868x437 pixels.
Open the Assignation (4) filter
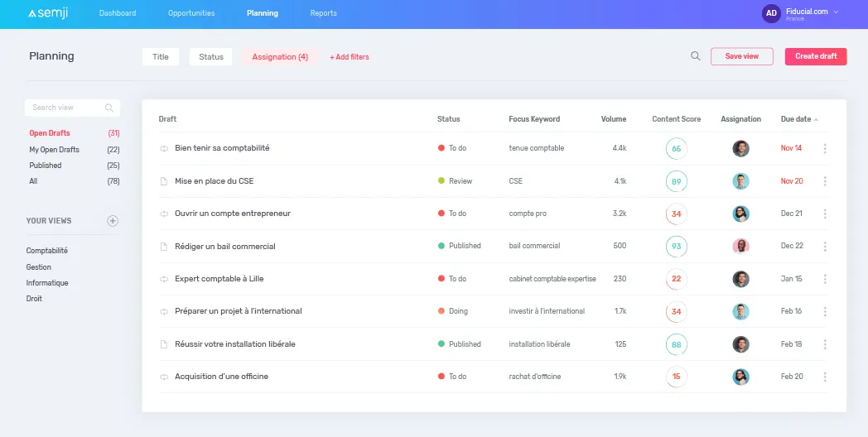(280, 57)
